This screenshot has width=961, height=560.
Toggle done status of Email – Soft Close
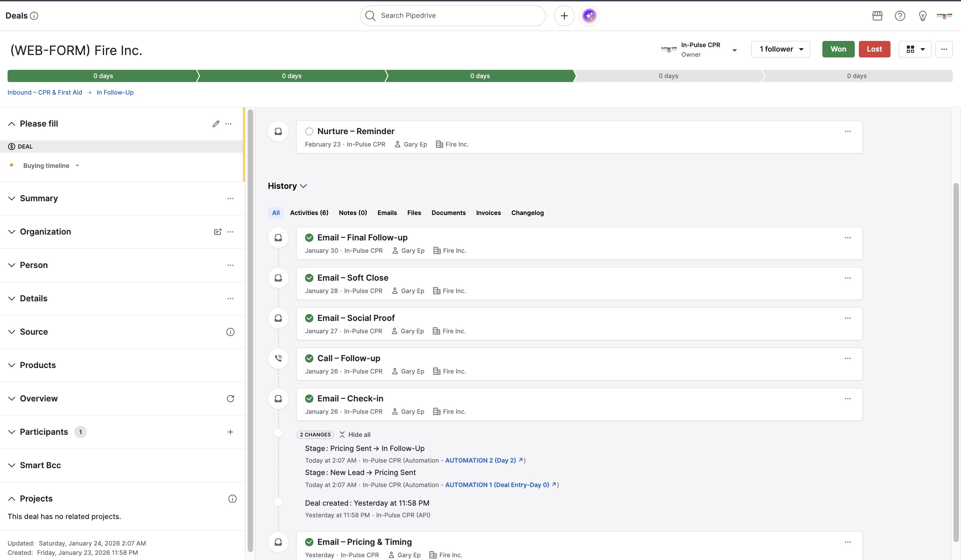coord(309,278)
